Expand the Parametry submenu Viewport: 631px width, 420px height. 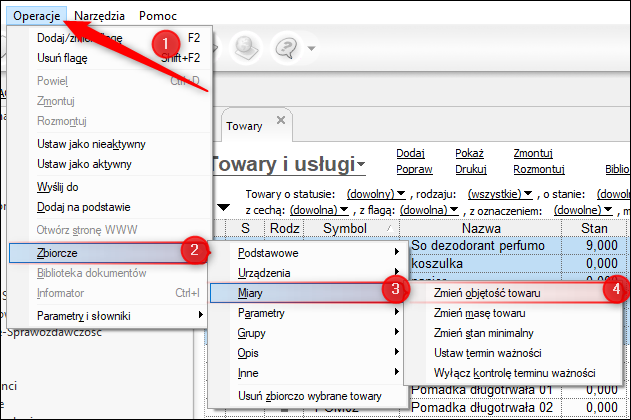point(308,313)
